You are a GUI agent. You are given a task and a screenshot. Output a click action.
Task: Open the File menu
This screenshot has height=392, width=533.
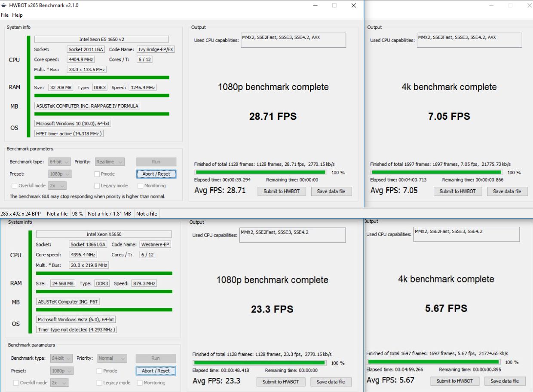click(5, 15)
